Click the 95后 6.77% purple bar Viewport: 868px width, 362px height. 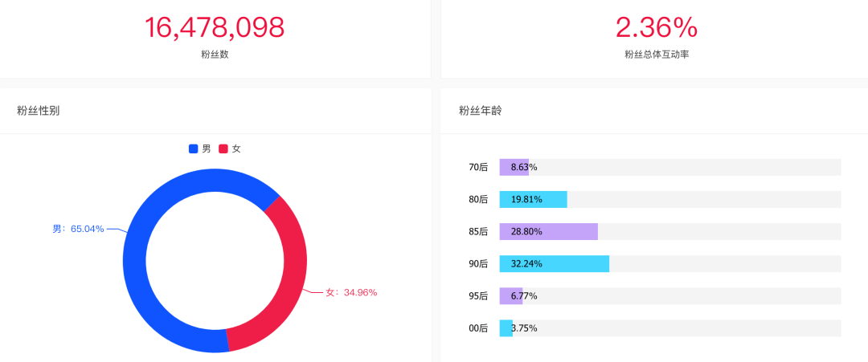tap(511, 295)
